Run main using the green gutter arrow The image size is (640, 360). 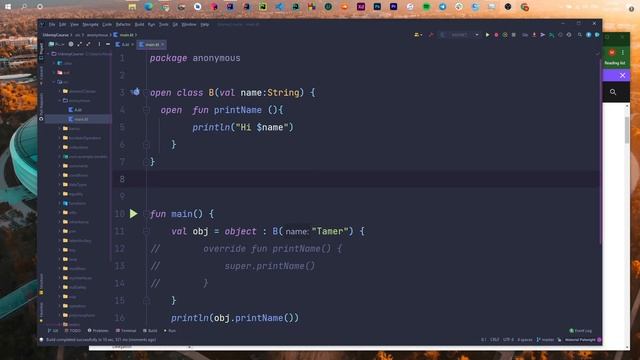coord(133,213)
